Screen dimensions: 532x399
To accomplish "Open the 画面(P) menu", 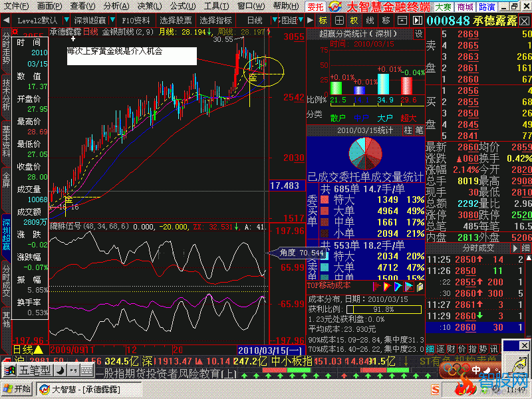I will [49, 6].
